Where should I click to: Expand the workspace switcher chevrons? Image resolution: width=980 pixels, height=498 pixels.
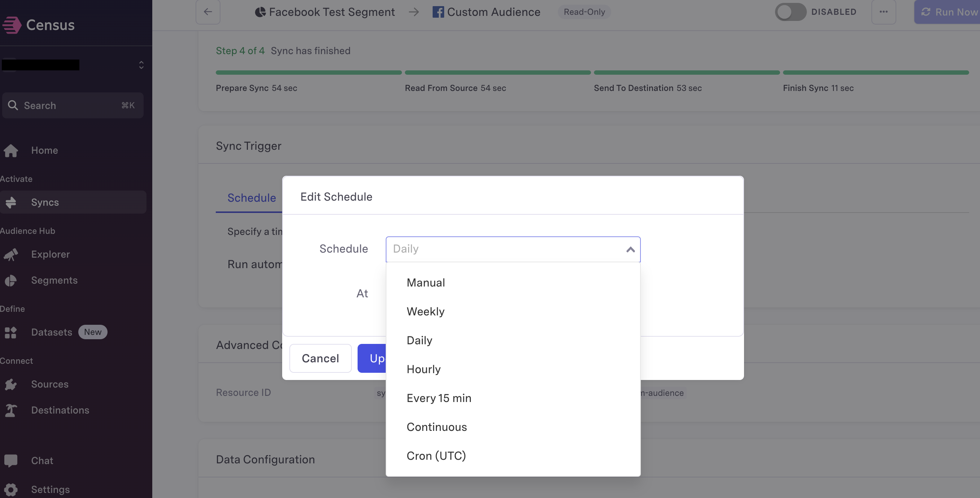click(141, 65)
